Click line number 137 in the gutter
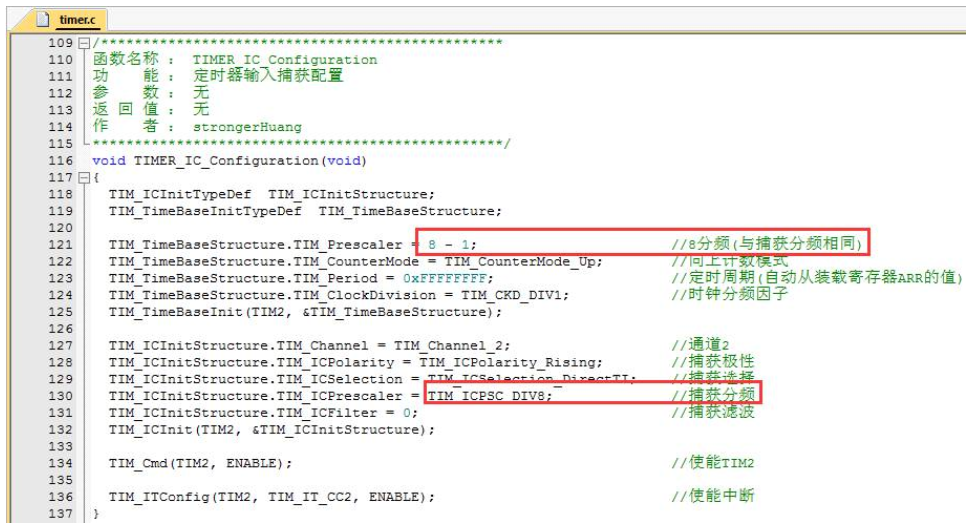 60,514
